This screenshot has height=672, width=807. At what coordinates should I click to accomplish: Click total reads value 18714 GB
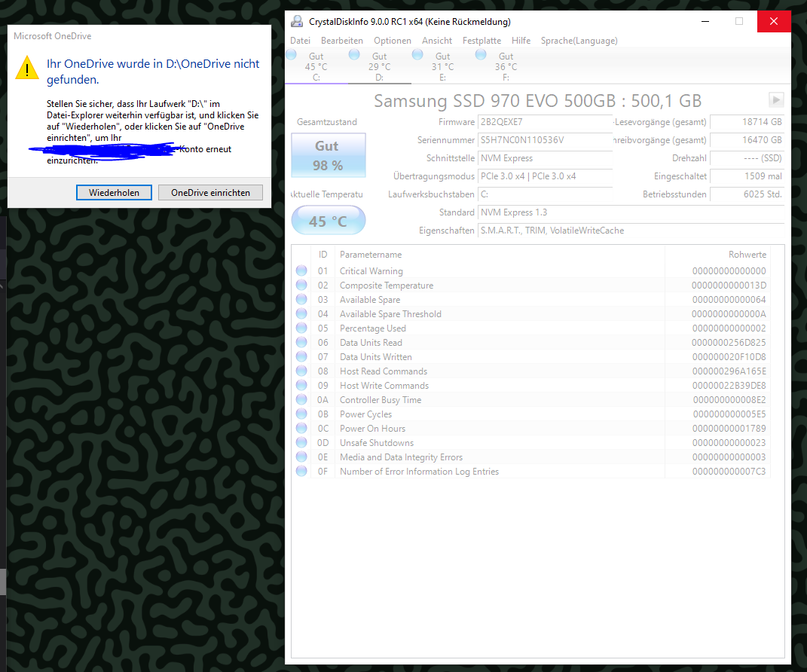click(747, 122)
